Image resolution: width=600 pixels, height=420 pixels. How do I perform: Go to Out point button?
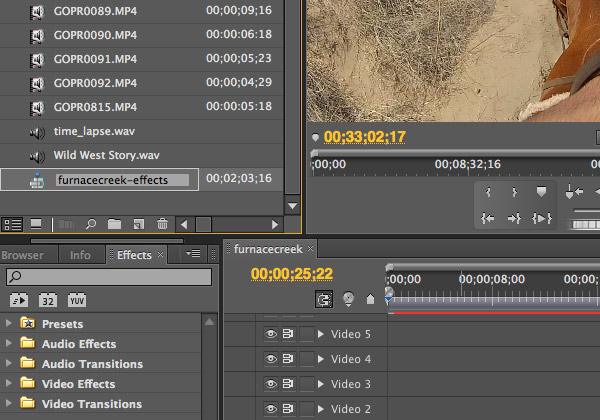point(514,218)
